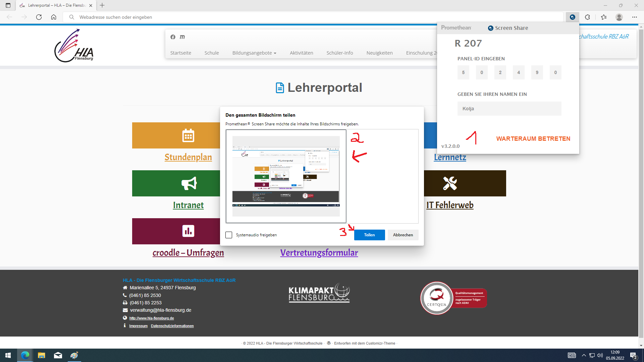
Task: Click the first Panel-ID digit box
Action: tap(463, 72)
